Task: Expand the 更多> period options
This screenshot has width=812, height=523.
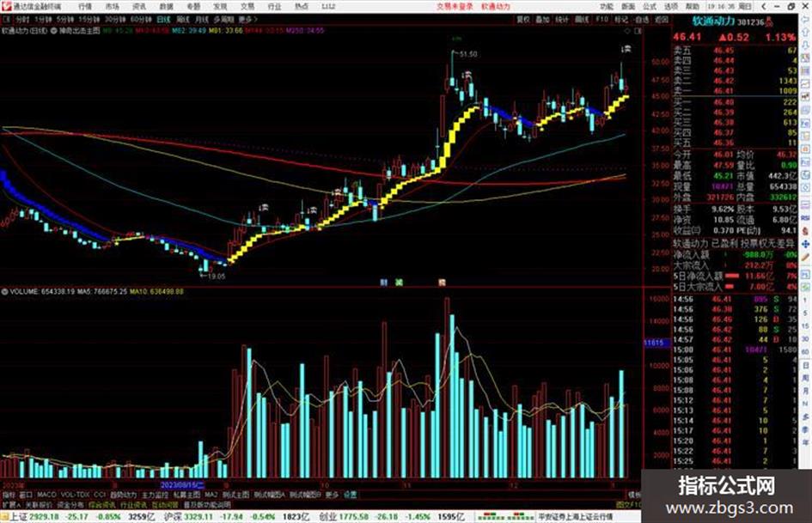Action: tap(247, 19)
